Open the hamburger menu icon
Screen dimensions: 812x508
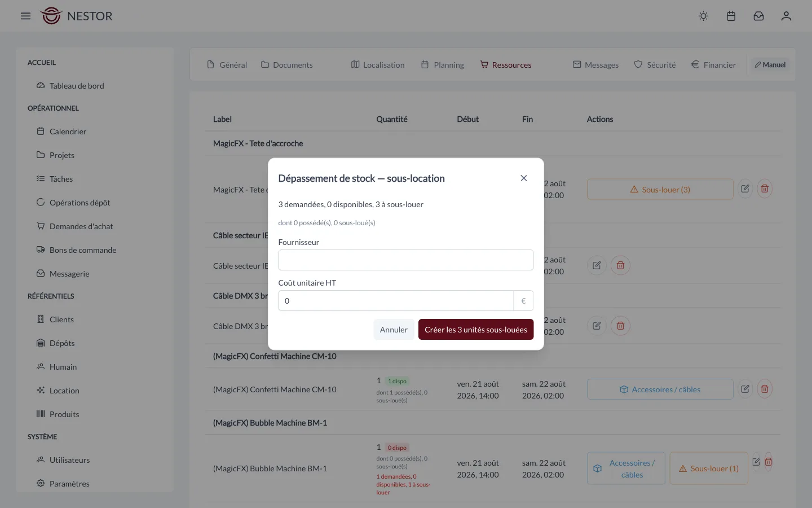[25, 16]
